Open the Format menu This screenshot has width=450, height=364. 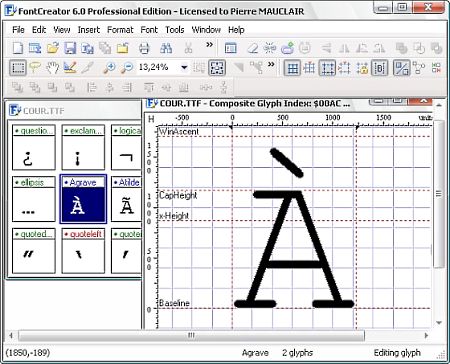(120, 30)
